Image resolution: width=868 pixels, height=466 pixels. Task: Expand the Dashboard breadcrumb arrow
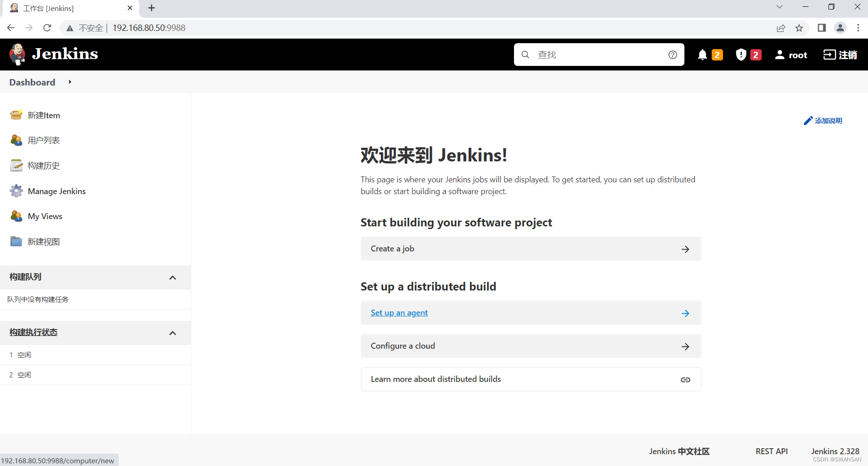(x=69, y=82)
